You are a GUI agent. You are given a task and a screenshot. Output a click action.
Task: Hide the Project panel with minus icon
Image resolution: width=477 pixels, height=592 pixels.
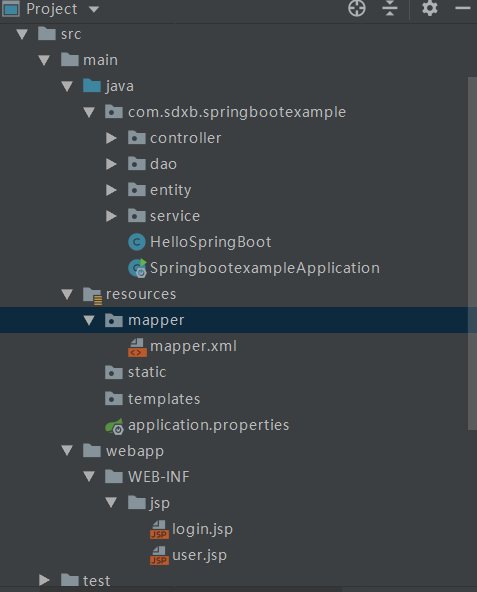tap(462, 8)
